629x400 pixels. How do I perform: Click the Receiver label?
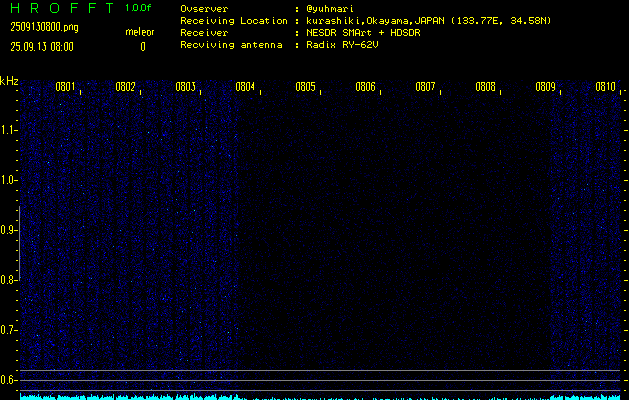tap(204, 33)
